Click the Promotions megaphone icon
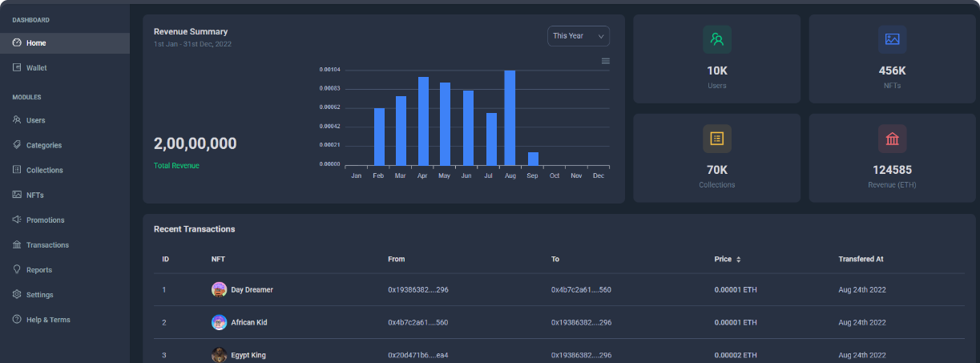Viewport: 980px width, 363px height. [17, 220]
